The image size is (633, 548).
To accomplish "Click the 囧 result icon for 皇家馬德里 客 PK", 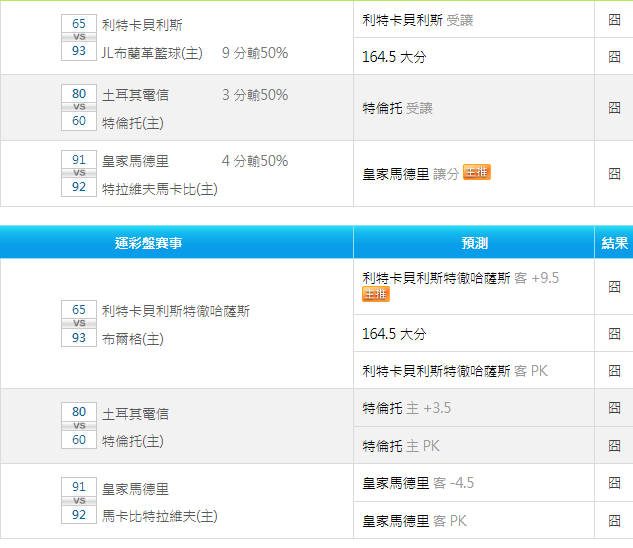I will click(614, 520).
